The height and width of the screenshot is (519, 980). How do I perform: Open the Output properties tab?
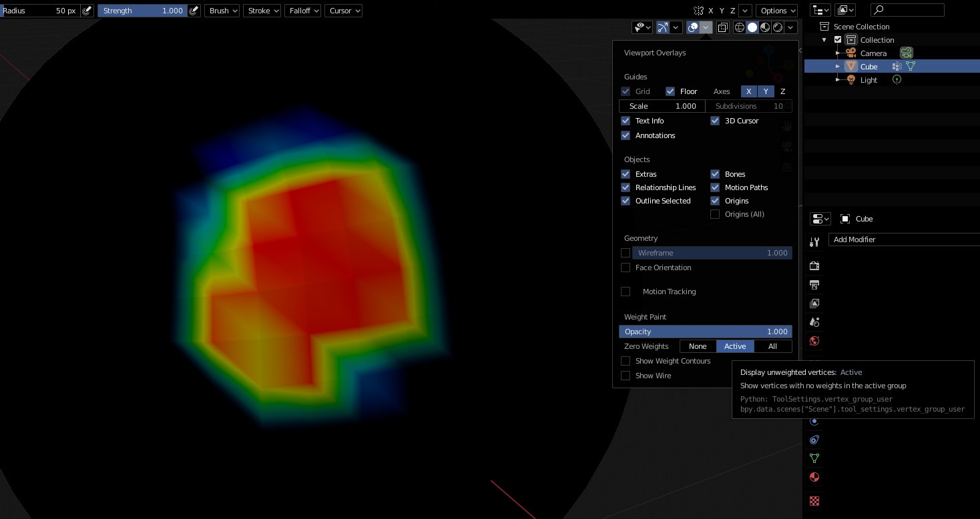(814, 285)
